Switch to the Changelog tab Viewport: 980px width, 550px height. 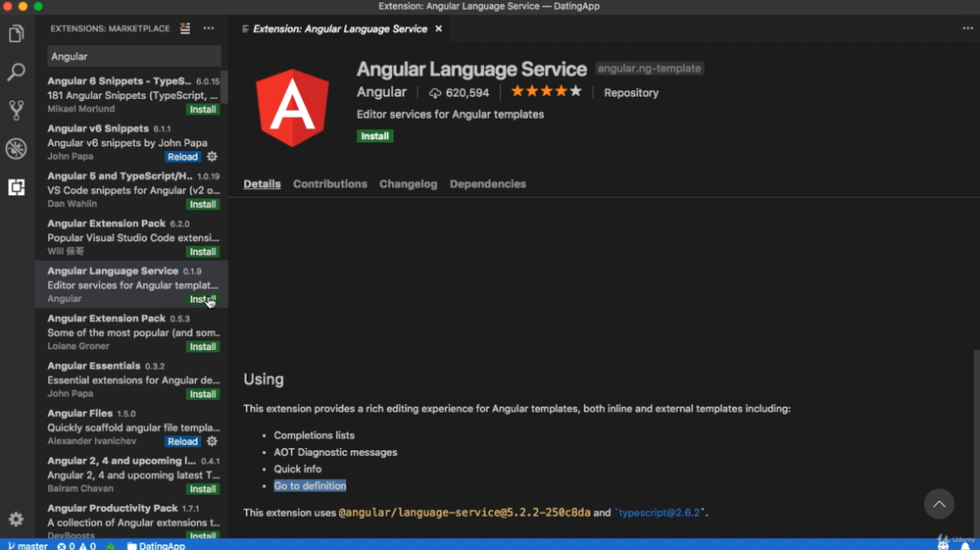409,184
